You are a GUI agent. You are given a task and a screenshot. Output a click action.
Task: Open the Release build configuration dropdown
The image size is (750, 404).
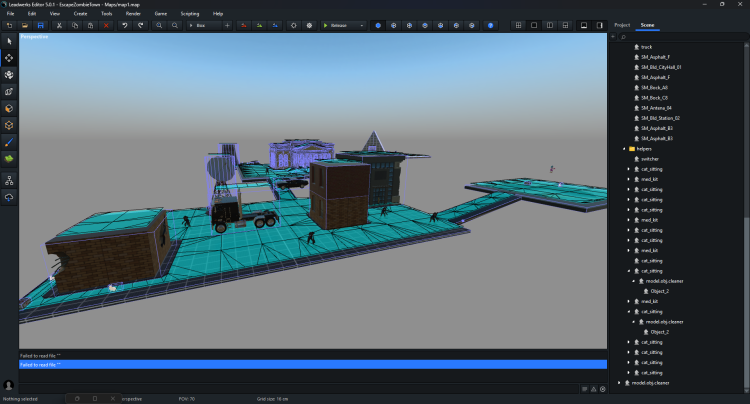click(x=348, y=24)
